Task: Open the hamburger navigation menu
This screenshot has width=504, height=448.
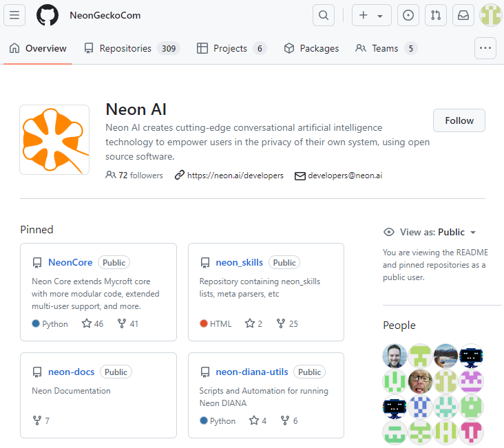Action: click(x=14, y=15)
